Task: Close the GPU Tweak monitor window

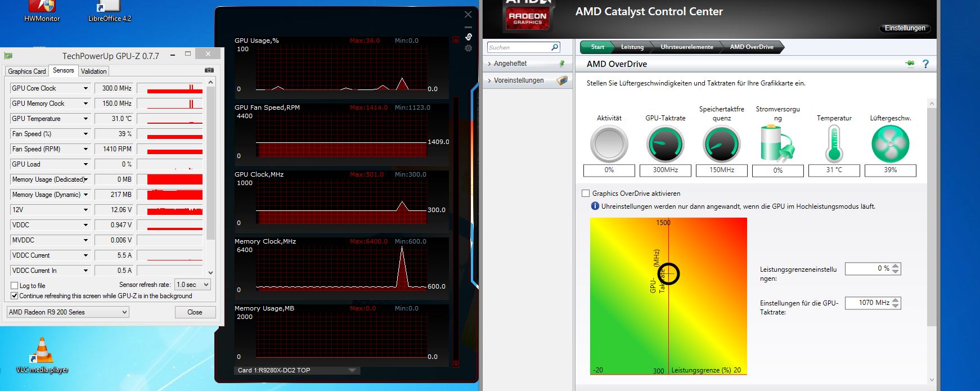Action: pyautogui.click(x=468, y=15)
